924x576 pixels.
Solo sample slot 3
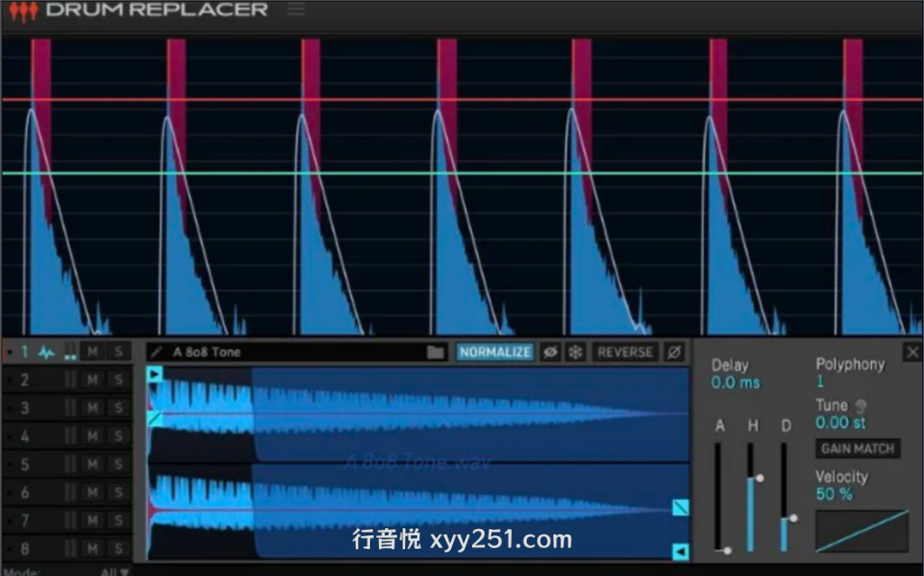(118, 408)
